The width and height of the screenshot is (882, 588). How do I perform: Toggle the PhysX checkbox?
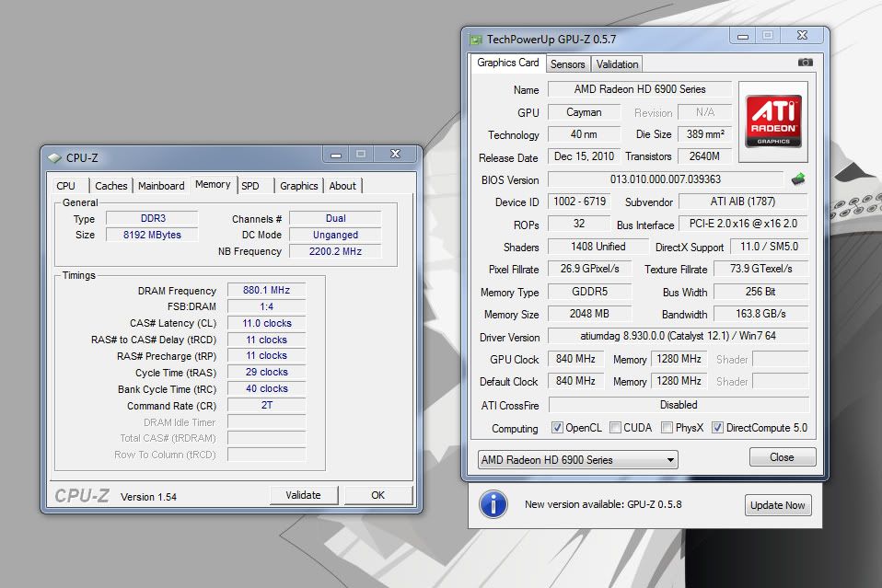(667, 428)
